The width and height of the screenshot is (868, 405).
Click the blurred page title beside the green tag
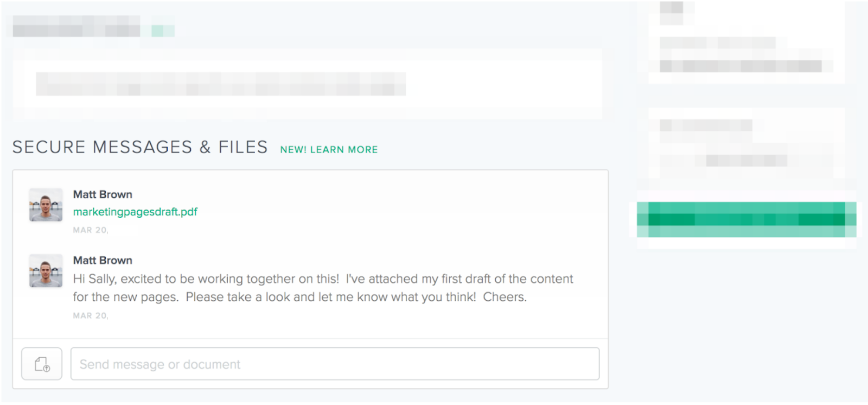76,26
